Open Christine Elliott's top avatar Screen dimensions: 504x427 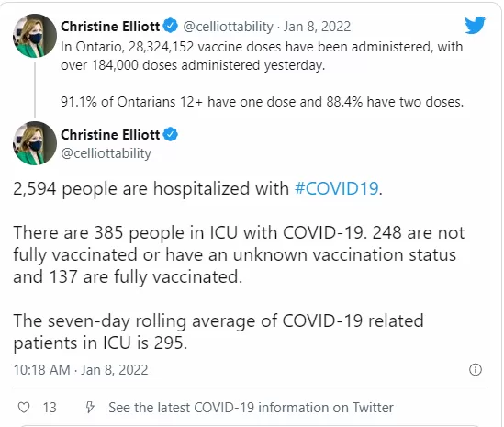pyautogui.click(x=34, y=36)
